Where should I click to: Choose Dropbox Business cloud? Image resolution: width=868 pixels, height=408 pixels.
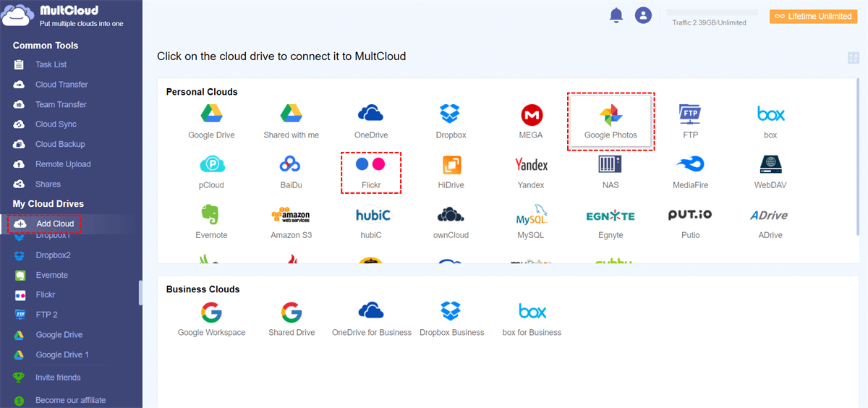(451, 319)
